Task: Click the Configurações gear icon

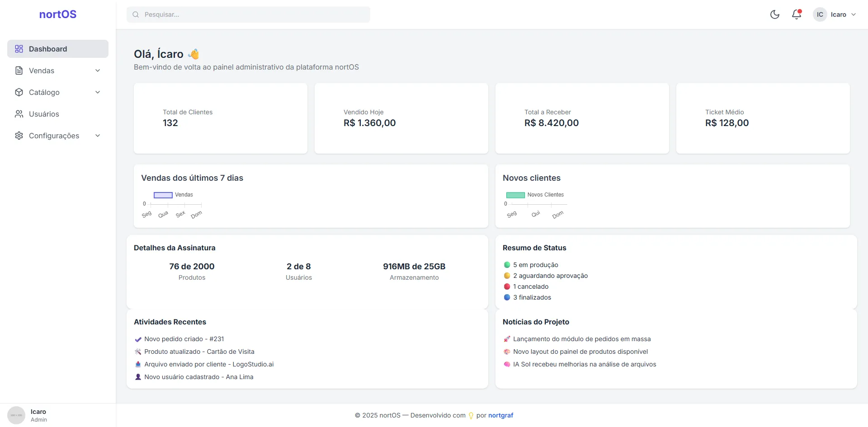Action: coord(19,136)
